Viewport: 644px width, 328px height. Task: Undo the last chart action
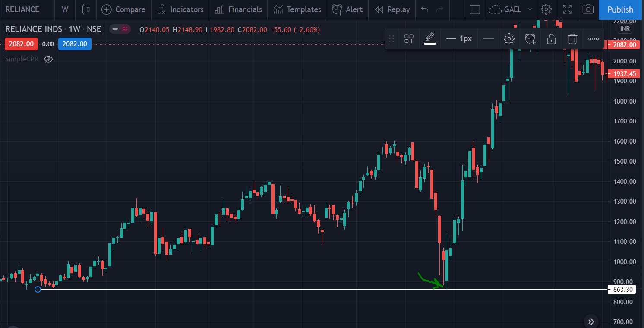click(x=425, y=9)
